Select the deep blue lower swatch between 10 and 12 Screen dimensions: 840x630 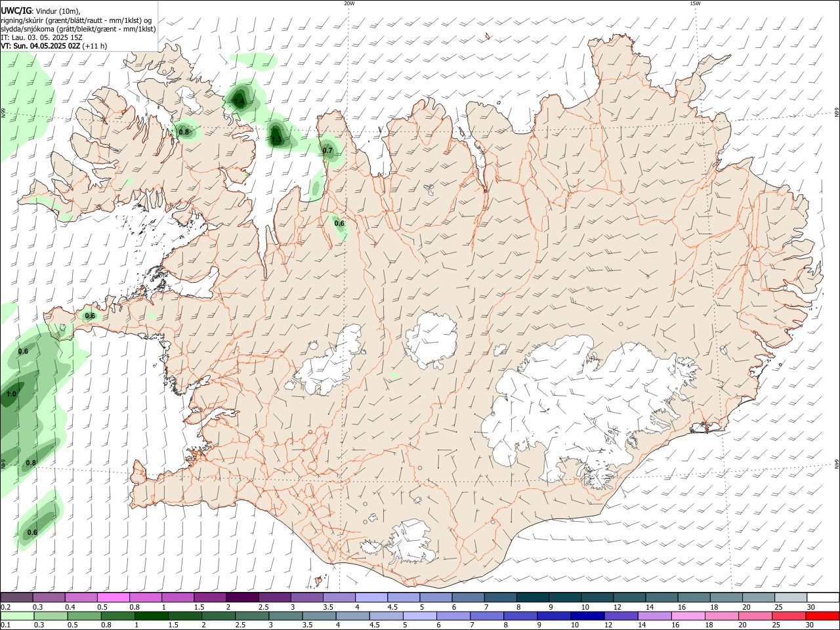click(x=587, y=616)
